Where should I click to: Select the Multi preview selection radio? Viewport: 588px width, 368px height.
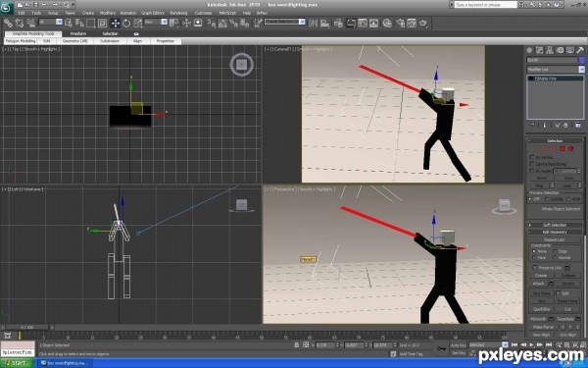pos(568,199)
